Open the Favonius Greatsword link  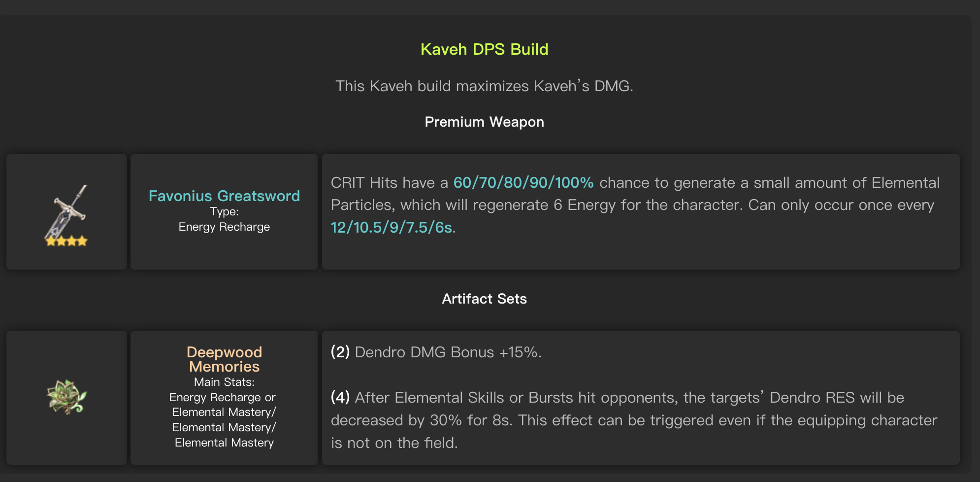tap(224, 196)
